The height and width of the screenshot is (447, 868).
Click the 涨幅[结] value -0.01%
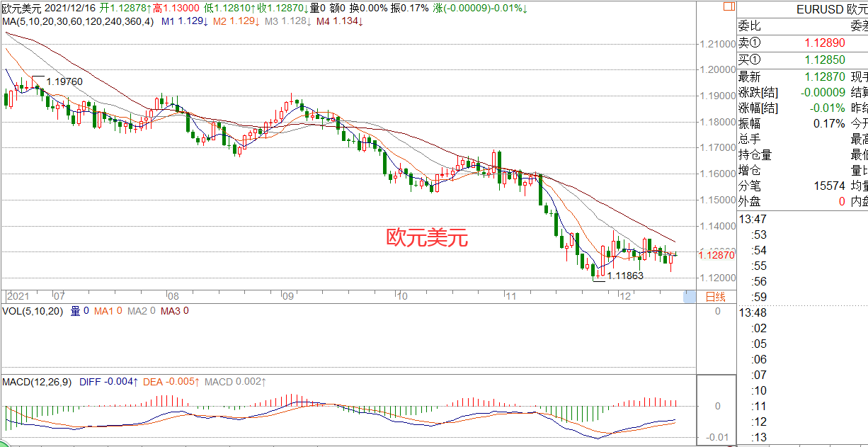(828, 108)
